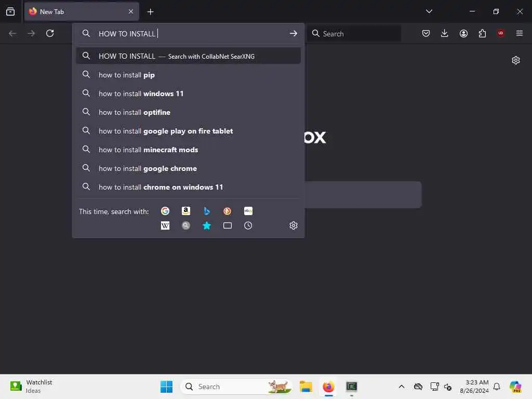Click the Firefox taskbar icon
532x399 pixels.
pyautogui.click(x=328, y=387)
